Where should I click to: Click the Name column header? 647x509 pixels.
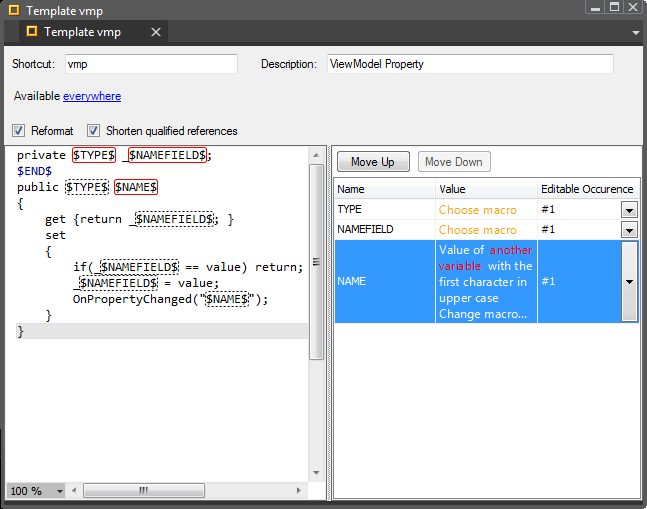pyautogui.click(x=385, y=189)
